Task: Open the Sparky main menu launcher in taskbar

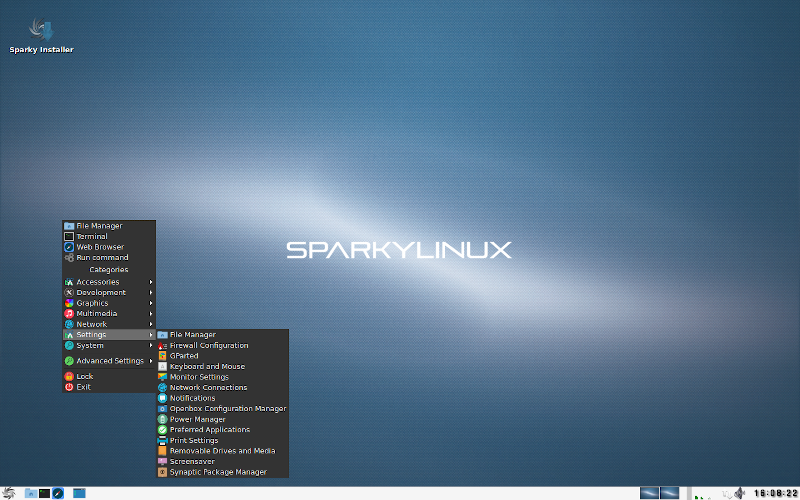Action: tap(8, 493)
